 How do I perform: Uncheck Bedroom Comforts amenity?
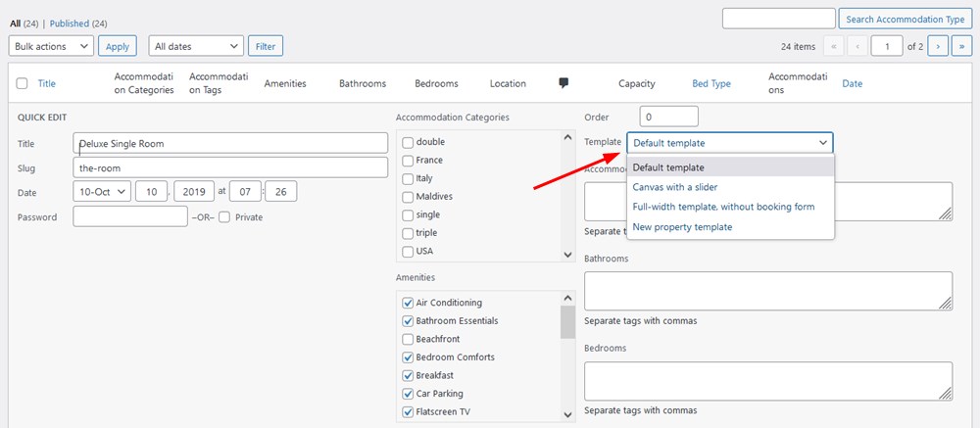(408, 357)
